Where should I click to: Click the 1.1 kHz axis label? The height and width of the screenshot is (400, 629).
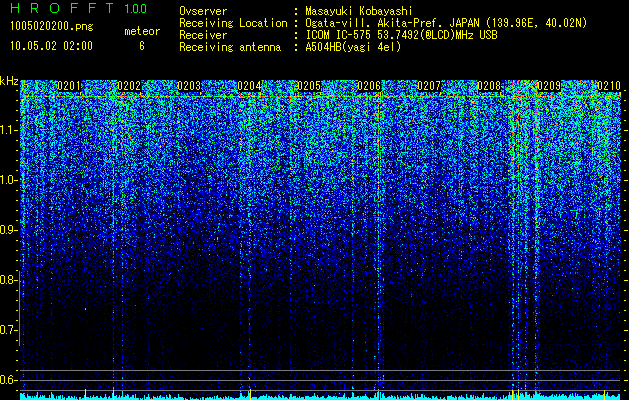7,130
